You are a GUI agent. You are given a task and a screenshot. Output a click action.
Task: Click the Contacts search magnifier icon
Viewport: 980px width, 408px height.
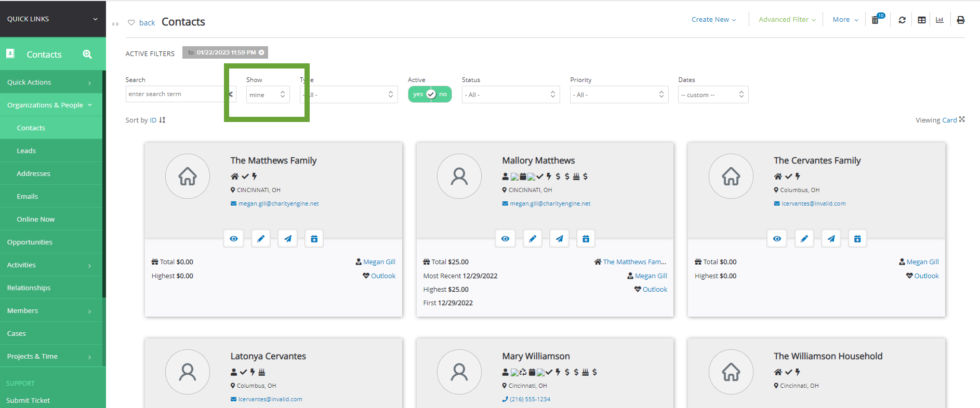[87, 54]
